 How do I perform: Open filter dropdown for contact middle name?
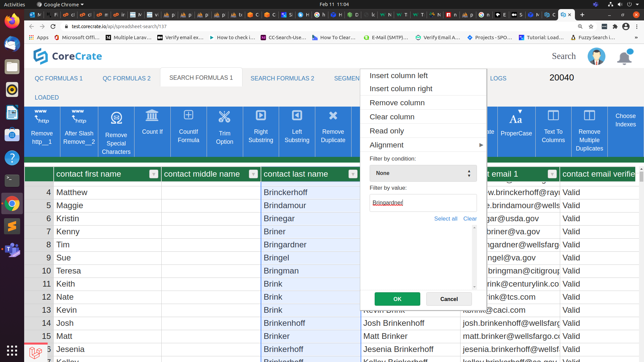[253, 174]
